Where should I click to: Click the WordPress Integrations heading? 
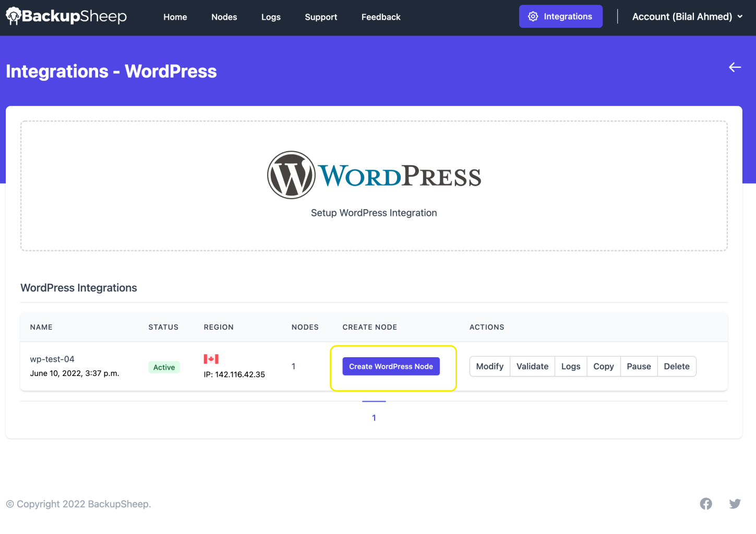click(79, 288)
